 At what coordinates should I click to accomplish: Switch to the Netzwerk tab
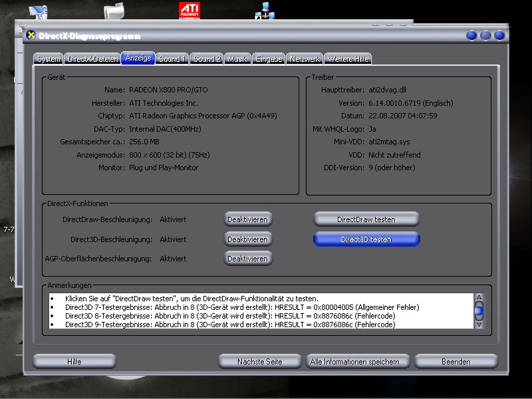pyautogui.click(x=305, y=59)
